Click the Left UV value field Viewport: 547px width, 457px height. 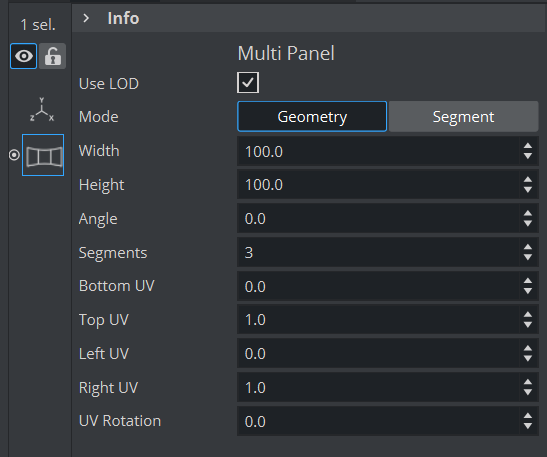[x=379, y=353]
